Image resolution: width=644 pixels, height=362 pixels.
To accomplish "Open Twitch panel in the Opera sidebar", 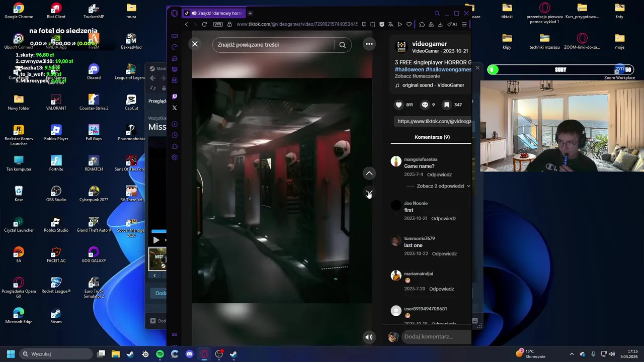I will click(175, 97).
